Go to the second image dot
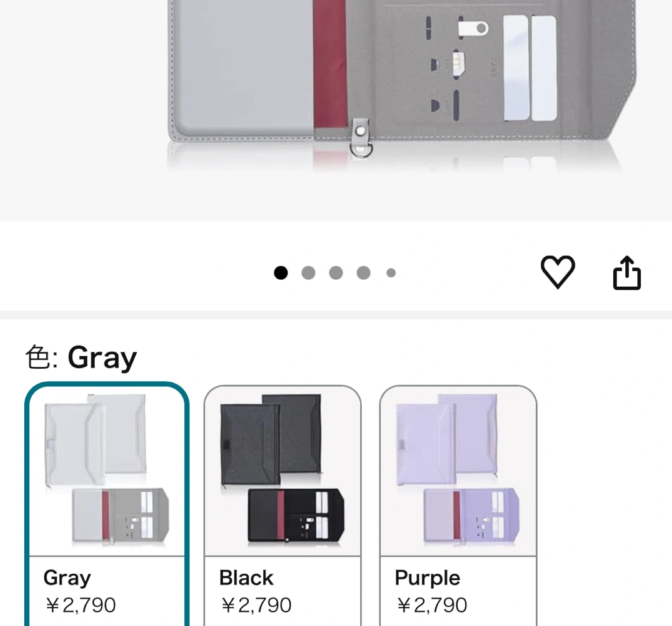 (x=308, y=273)
